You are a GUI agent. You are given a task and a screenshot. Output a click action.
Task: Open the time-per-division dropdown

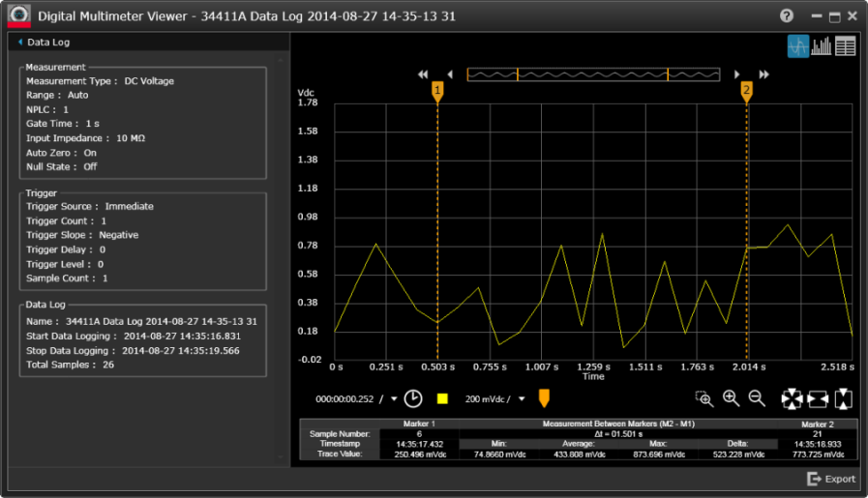[394, 398]
